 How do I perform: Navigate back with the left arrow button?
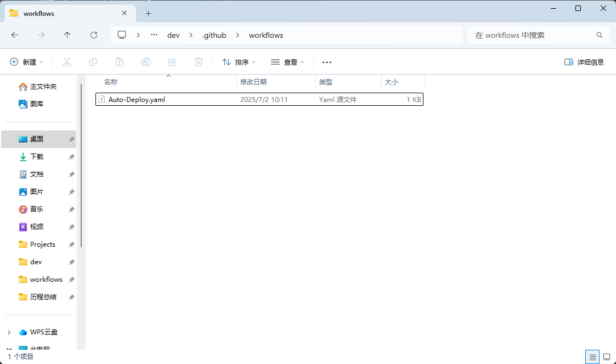click(15, 35)
